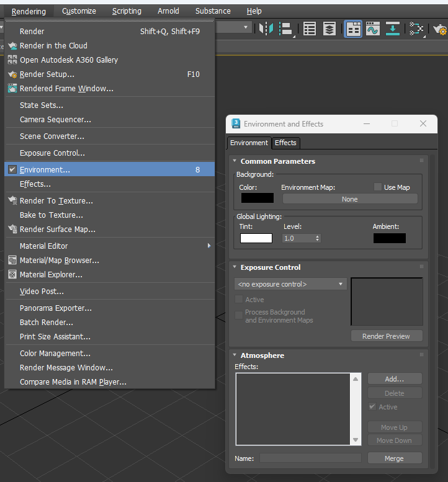
Task: Open the Schematic View toolbar icon
Action: pyautogui.click(x=416, y=29)
